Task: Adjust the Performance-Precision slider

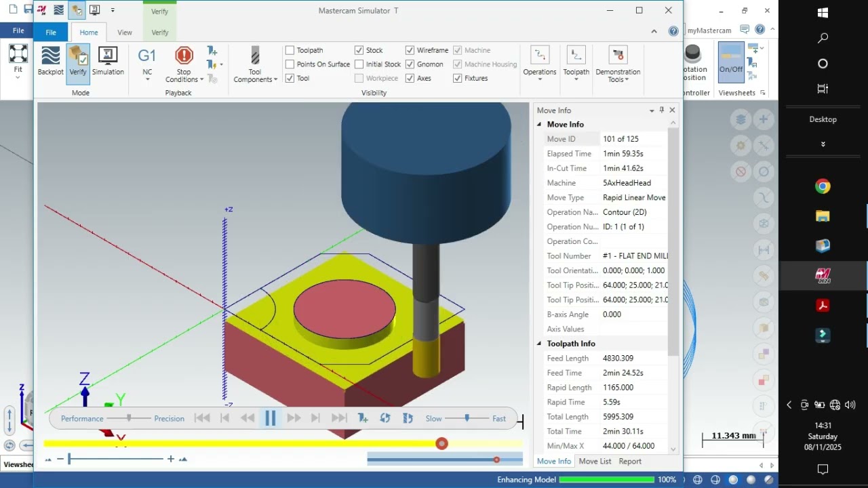Action: pyautogui.click(x=129, y=418)
